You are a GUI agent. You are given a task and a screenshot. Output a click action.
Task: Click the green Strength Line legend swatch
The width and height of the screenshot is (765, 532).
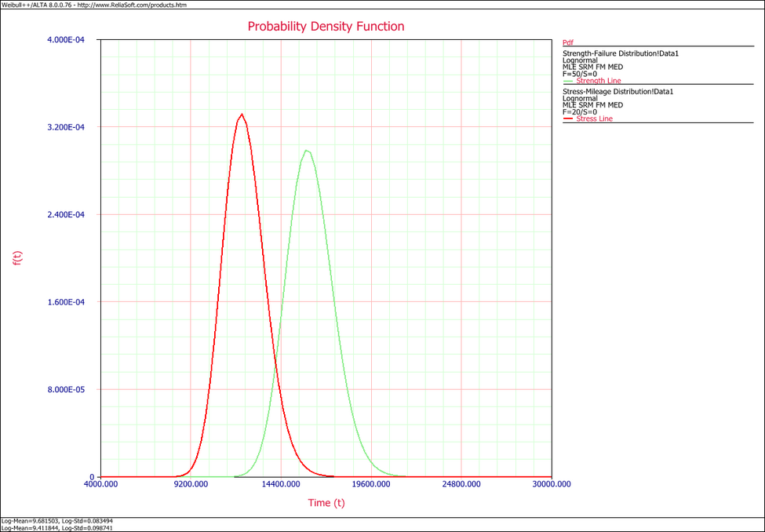568,81
